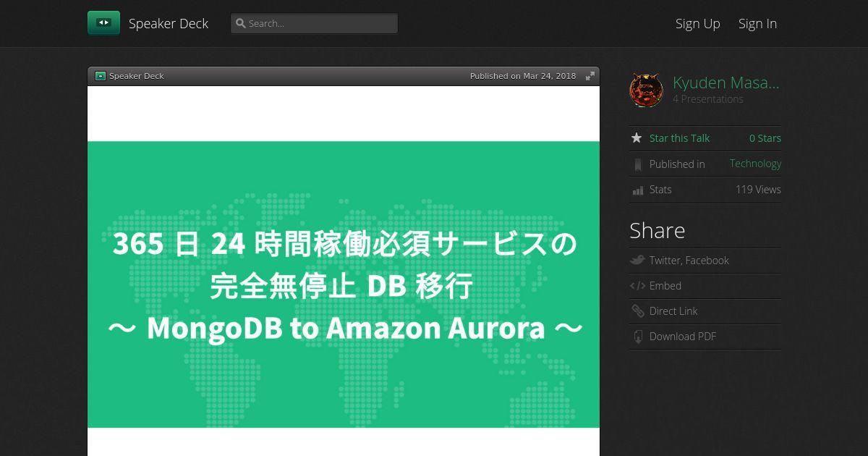
Task: Open the Sign Up page
Action: click(697, 23)
